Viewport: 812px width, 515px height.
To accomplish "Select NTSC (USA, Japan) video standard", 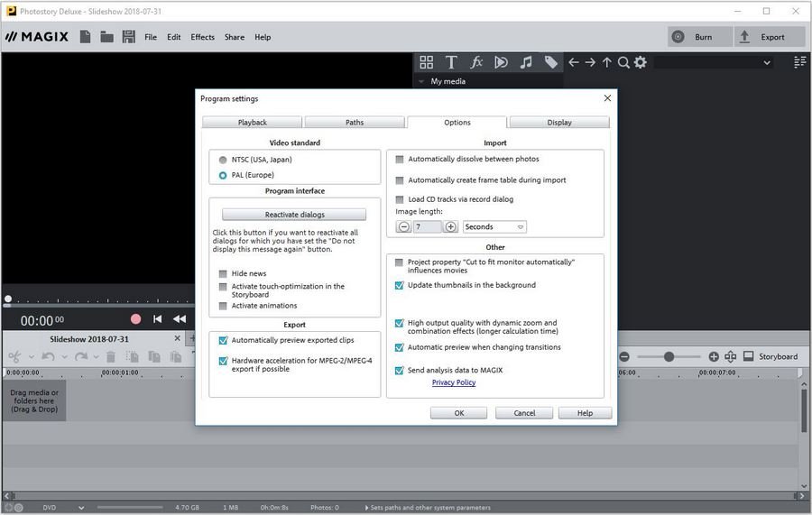I will tap(223, 160).
